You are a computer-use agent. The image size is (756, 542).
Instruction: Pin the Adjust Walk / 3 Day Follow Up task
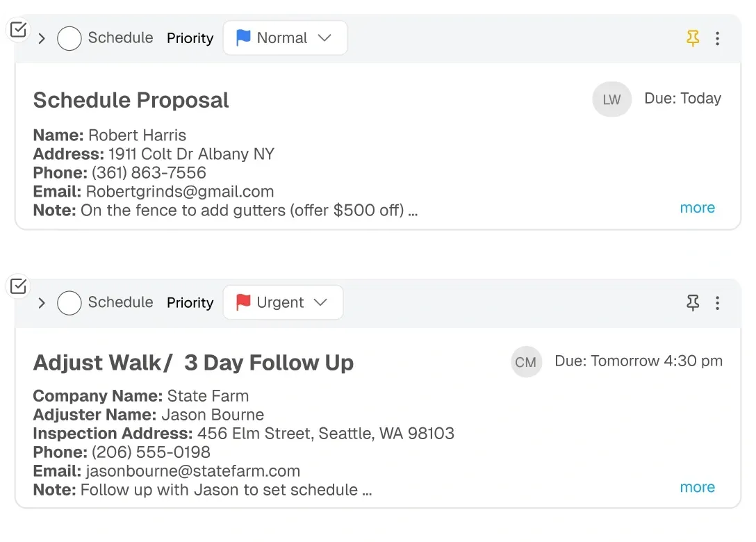[693, 303]
